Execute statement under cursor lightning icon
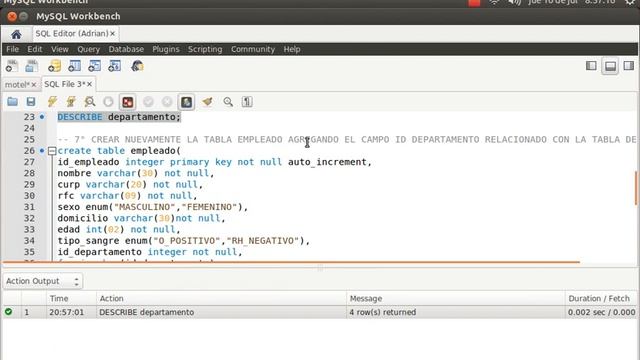This screenshot has height=360, width=640. 71,102
